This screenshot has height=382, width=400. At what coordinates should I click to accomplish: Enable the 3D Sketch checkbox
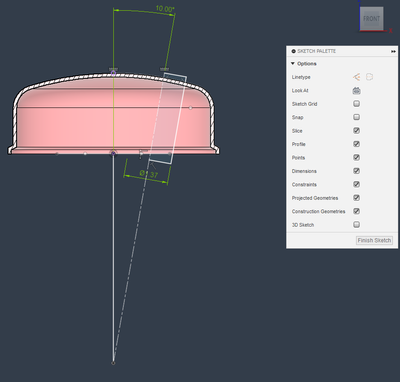point(356,224)
